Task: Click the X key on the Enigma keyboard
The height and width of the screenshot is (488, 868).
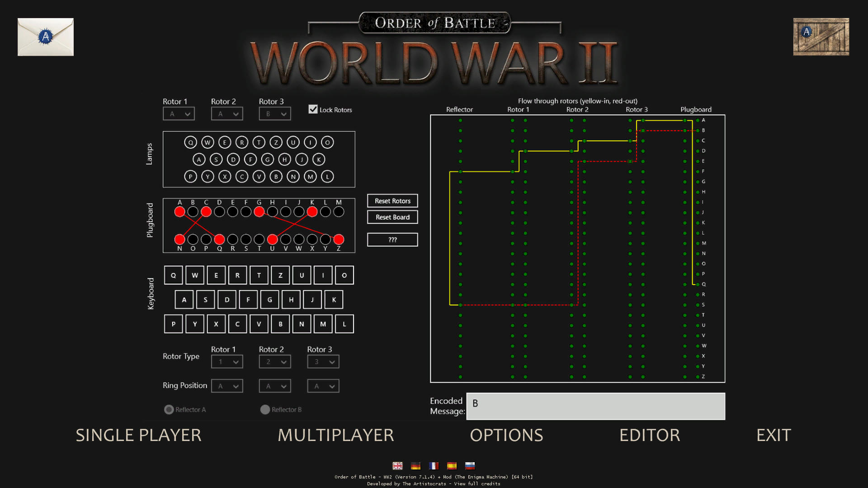Action: click(x=216, y=324)
